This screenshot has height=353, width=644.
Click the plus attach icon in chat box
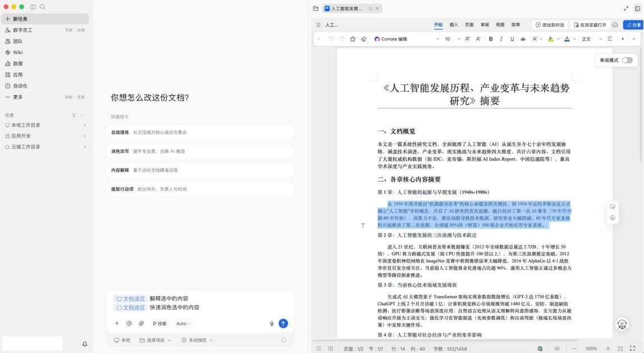coord(117,323)
